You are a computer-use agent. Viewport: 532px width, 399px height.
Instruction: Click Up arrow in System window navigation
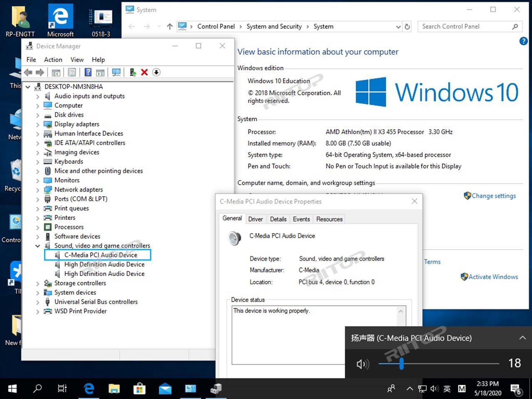pos(170,27)
